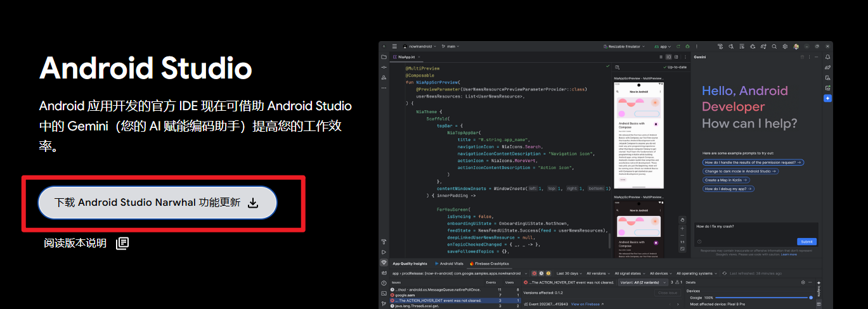Open the IDE settings gear icon
Image resolution: width=868 pixels, height=309 pixels.
tap(785, 46)
